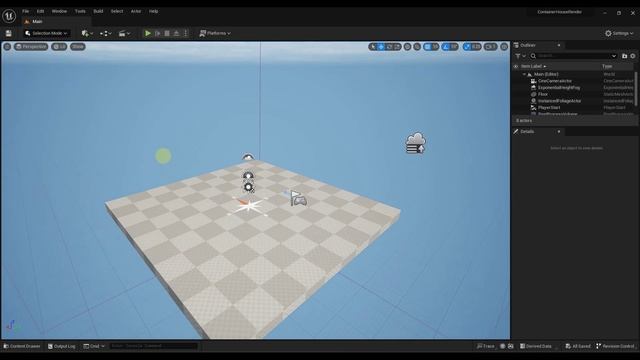The height and width of the screenshot is (360, 640).
Task: Open the File menu
Action: pos(26,11)
